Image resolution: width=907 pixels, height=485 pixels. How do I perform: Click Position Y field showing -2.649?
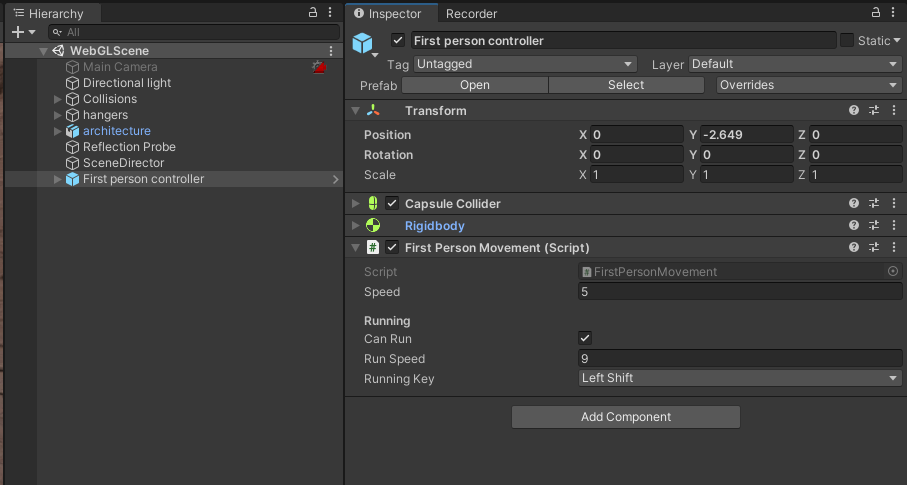click(746, 135)
